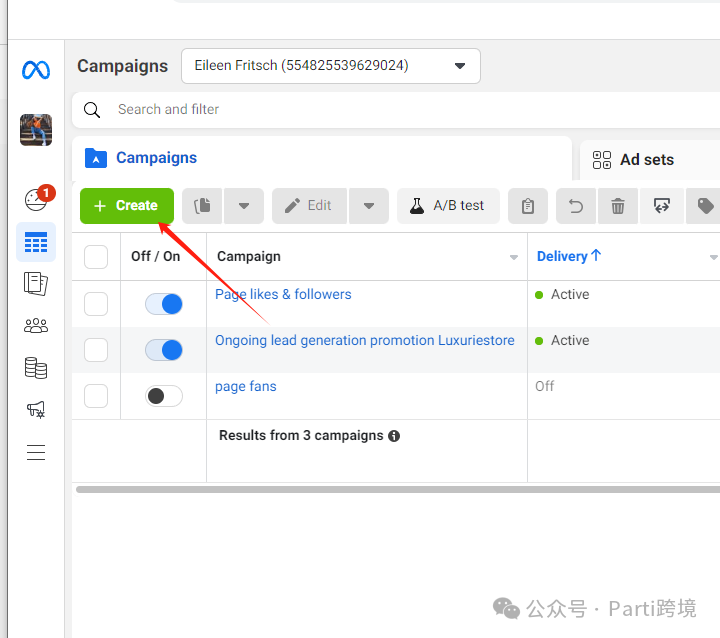Image resolution: width=720 pixels, height=638 pixels.
Task: Enable the page fans campaign toggle
Action: click(164, 396)
